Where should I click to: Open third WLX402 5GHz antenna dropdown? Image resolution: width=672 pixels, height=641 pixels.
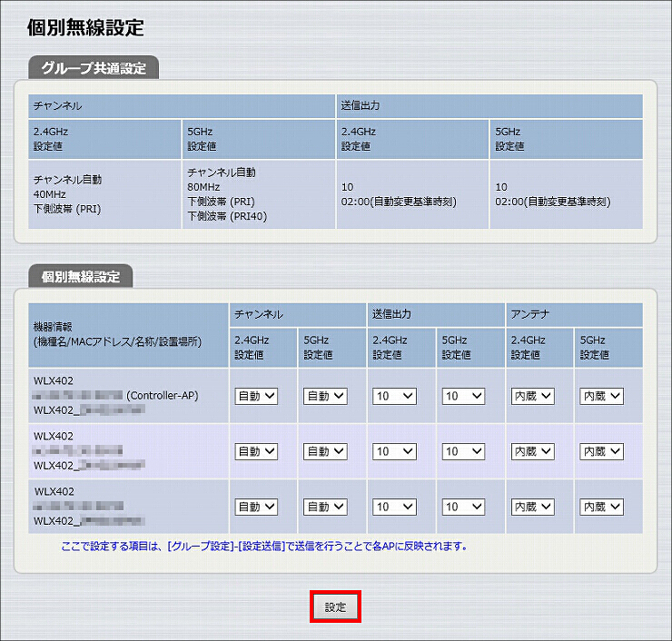[602, 507]
